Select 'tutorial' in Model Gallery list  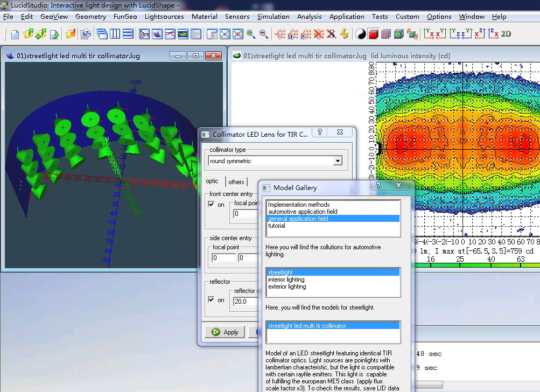click(x=333, y=226)
